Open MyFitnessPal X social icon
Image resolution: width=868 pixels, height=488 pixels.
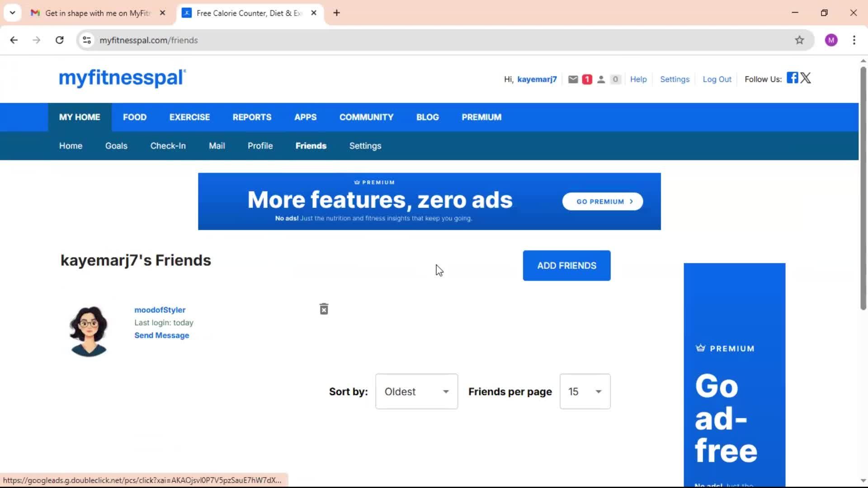(806, 78)
